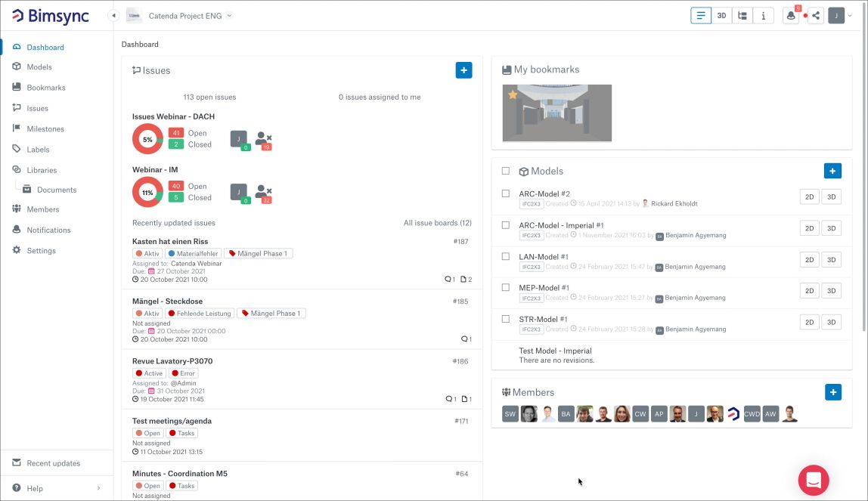
Task: Click the BA member avatar
Action: (566, 413)
